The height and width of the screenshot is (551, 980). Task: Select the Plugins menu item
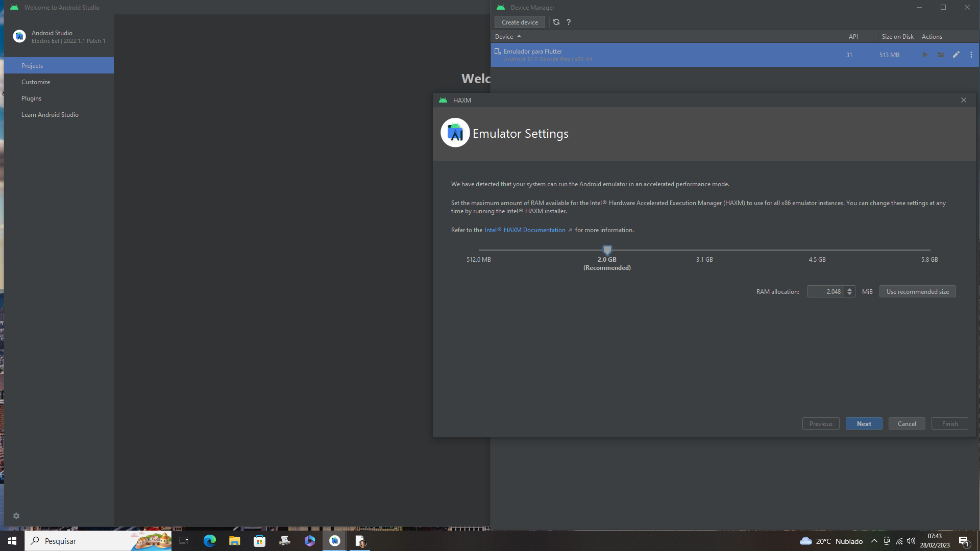31,98
